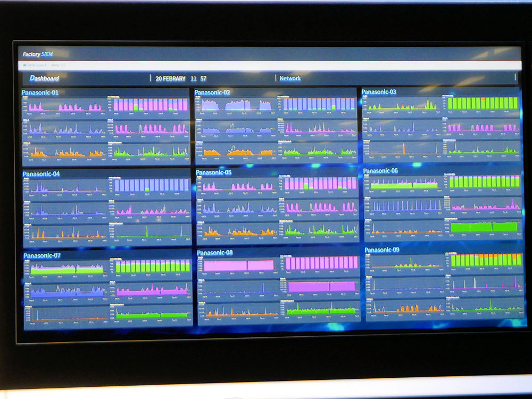This screenshot has height=399, width=532.
Task: Open Panasonic-01 green chart
Action: point(149,151)
